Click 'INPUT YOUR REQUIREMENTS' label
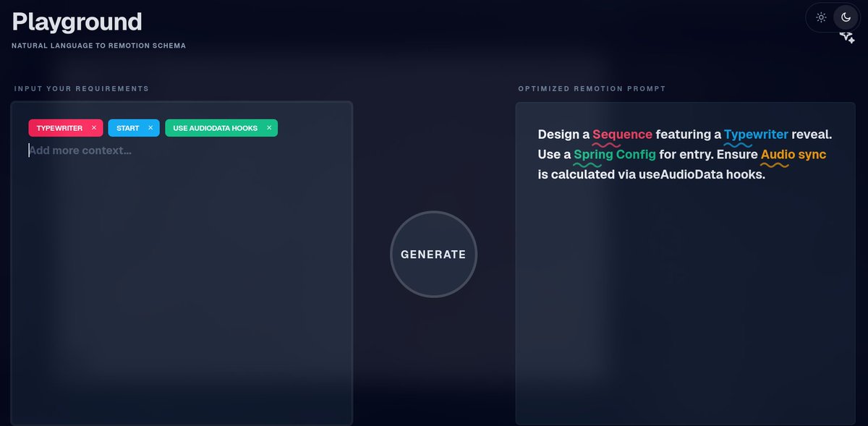 pos(81,88)
